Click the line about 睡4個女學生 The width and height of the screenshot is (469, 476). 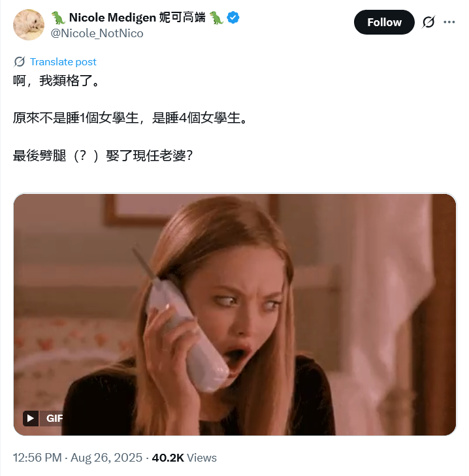pos(131,118)
